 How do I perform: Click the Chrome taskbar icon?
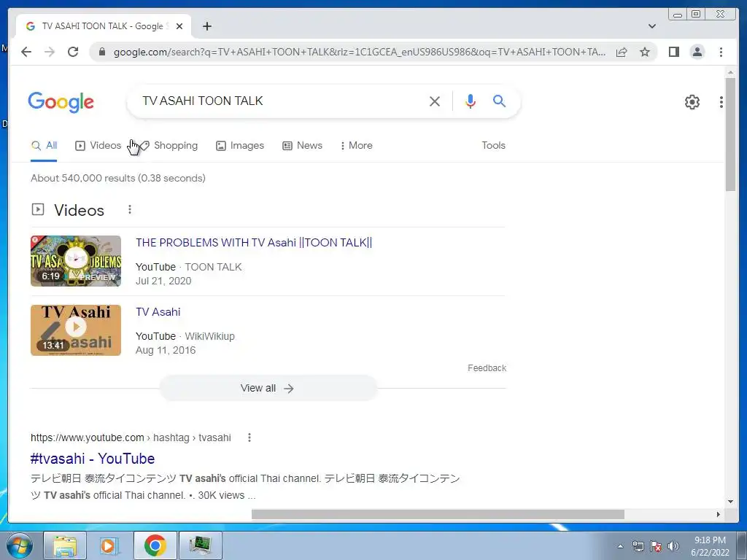pyautogui.click(x=155, y=545)
